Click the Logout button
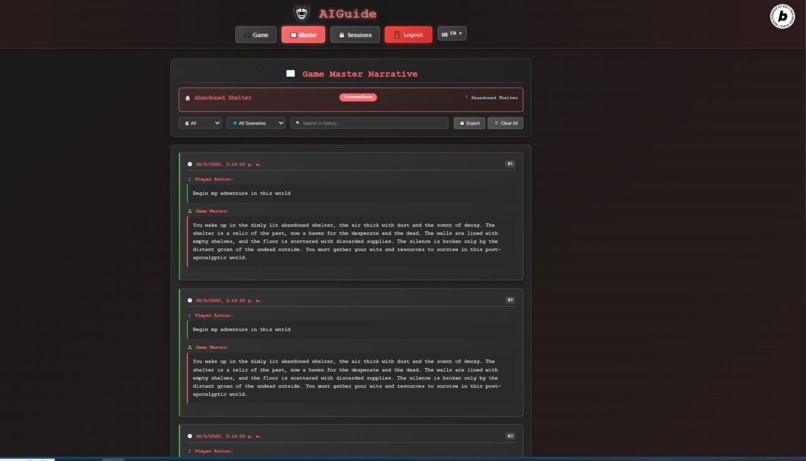The height and width of the screenshot is (461, 806). point(408,35)
